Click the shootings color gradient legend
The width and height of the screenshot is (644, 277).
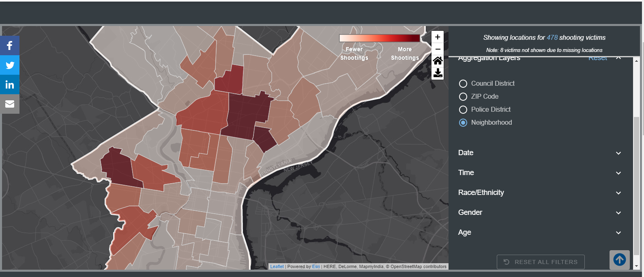pos(379,38)
